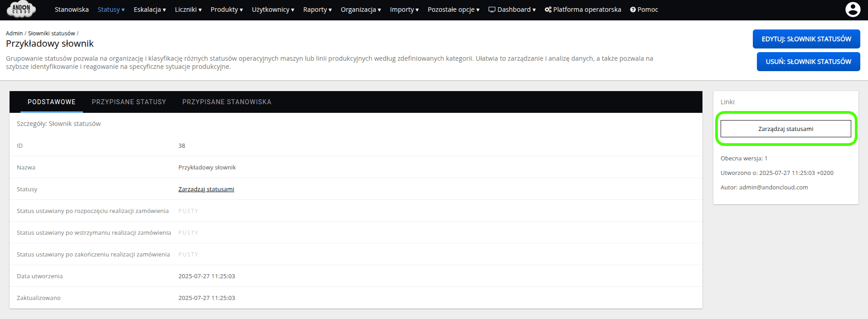Image resolution: width=868 pixels, height=319 pixels.
Task: Follow the Zarządzaj statusami link in Statusy row
Action: 206,189
